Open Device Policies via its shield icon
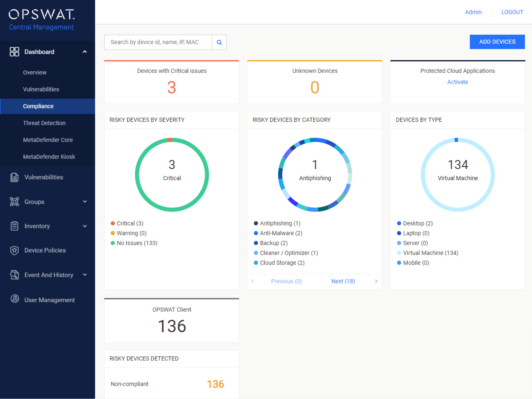Viewport: 532px width, 399px height. pyautogui.click(x=14, y=250)
